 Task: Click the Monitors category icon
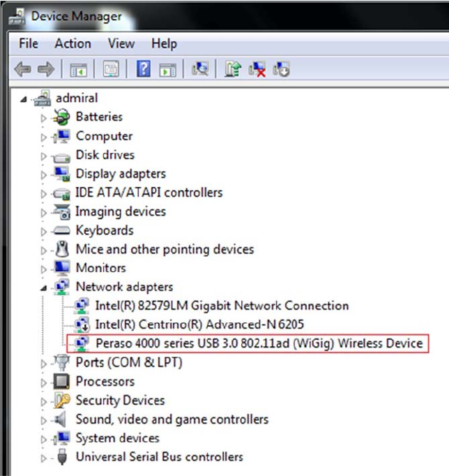pyautogui.click(x=62, y=268)
